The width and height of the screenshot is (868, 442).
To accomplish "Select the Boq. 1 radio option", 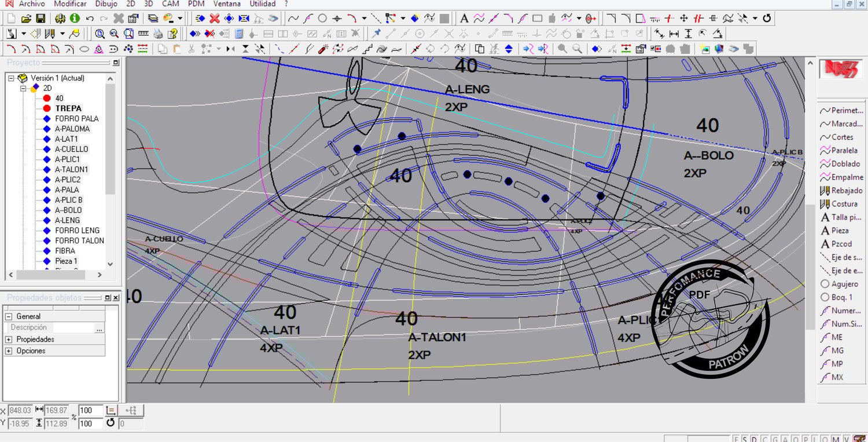I will point(825,297).
